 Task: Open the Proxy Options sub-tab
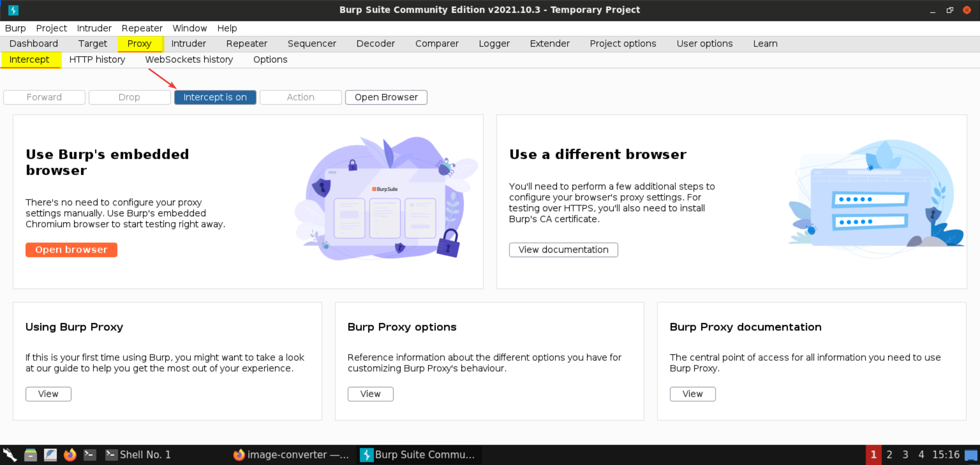pos(270,59)
